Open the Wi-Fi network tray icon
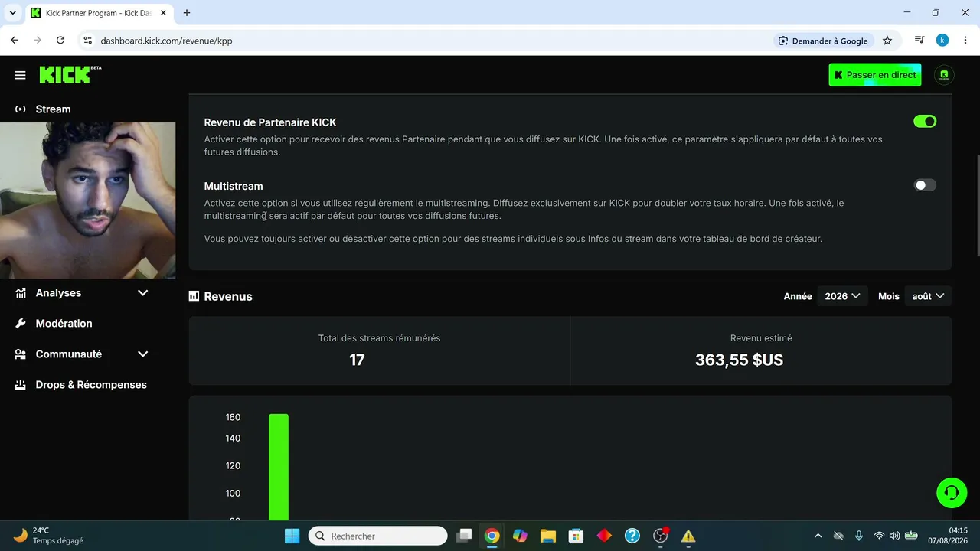The height and width of the screenshot is (551, 980). (x=878, y=536)
